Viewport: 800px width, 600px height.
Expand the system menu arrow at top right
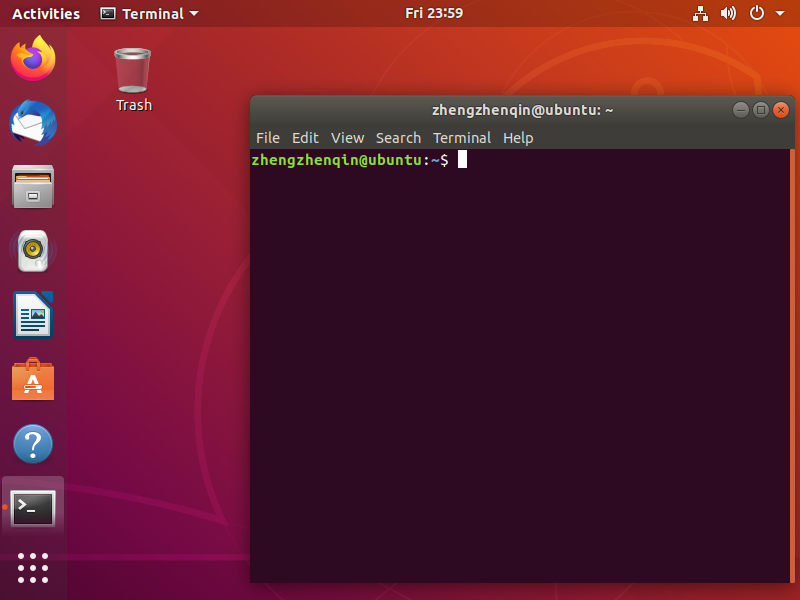coord(780,13)
